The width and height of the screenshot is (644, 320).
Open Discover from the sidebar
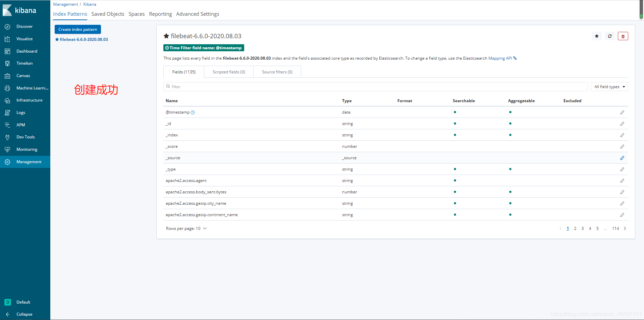(x=25, y=26)
